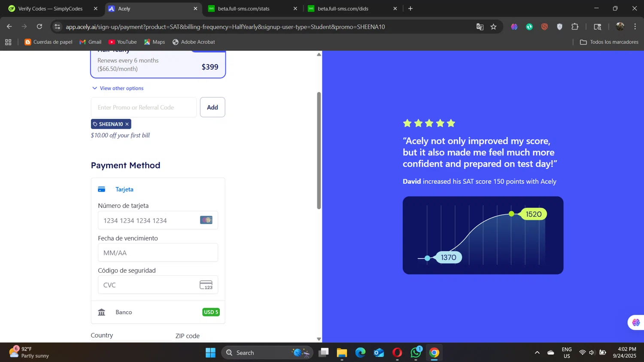Click the red swirl extension icon

pos(544,27)
